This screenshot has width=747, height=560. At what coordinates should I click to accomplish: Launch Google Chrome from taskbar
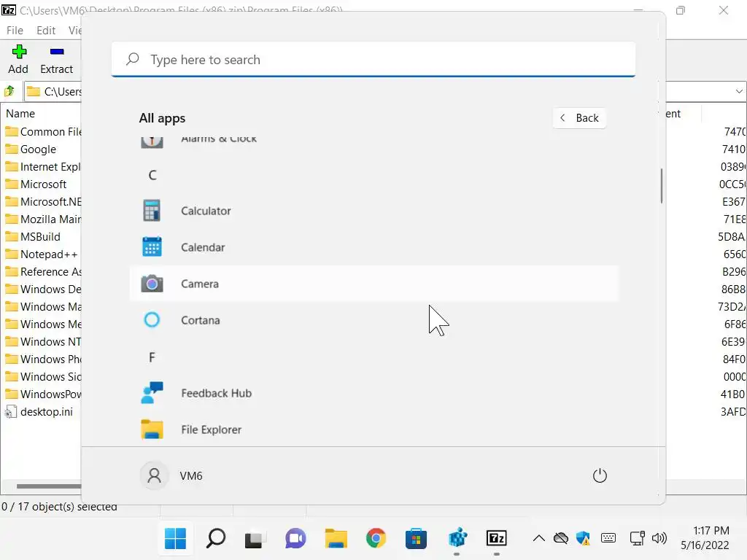pyautogui.click(x=376, y=539)
